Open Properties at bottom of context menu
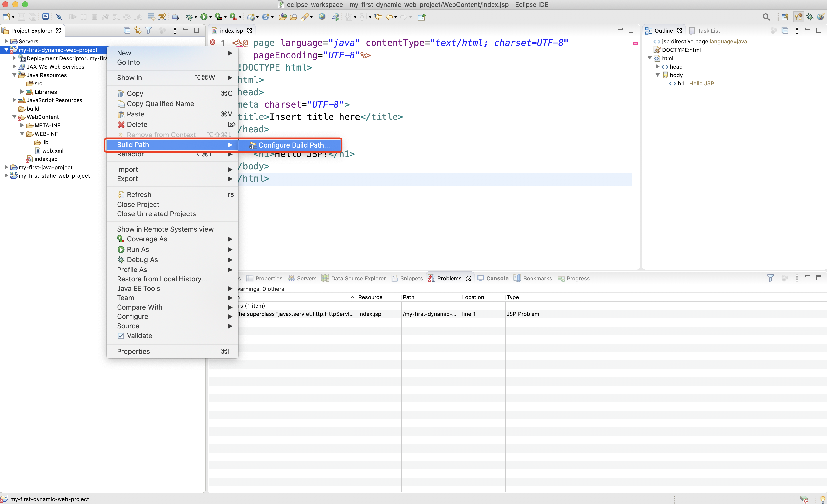The height and width of the screenshot is (504, 827). (173, 351)
